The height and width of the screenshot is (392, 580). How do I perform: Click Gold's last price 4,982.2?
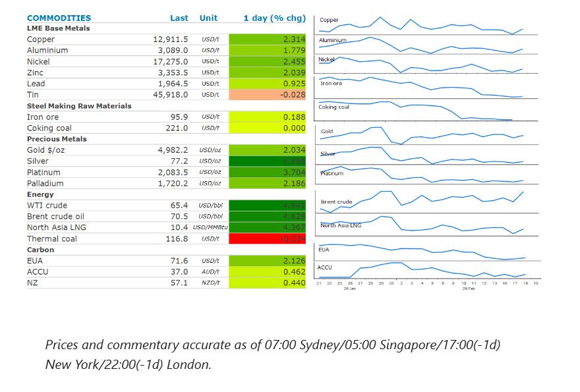173,150
